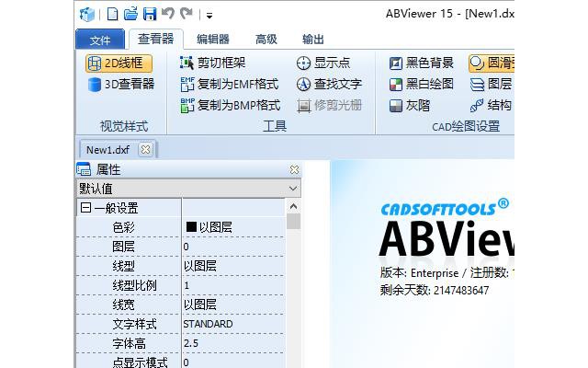The height and width of the screenshot is (368, 588).
Task: Click the 属性 panel icon
Action: 84,169
